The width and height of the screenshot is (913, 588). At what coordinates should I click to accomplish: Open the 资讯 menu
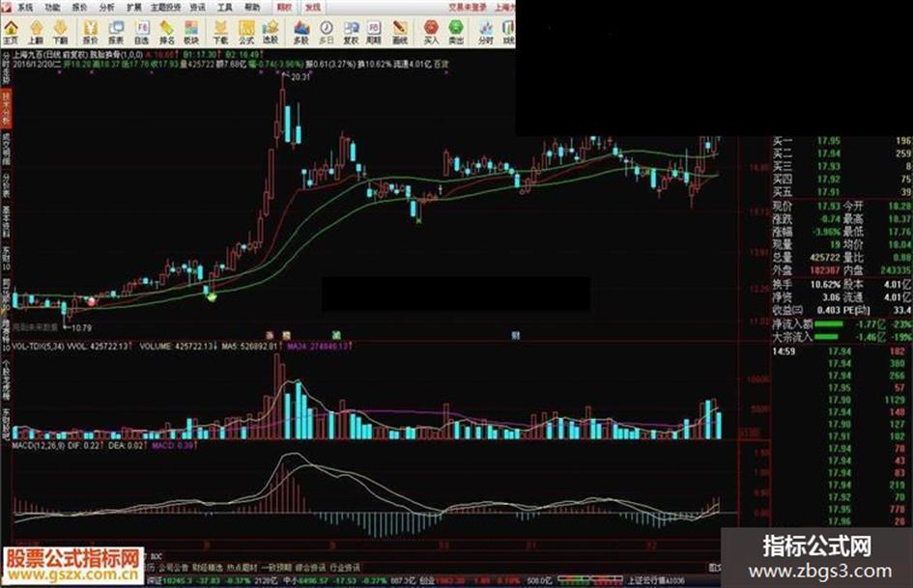[x=198, y=8]
